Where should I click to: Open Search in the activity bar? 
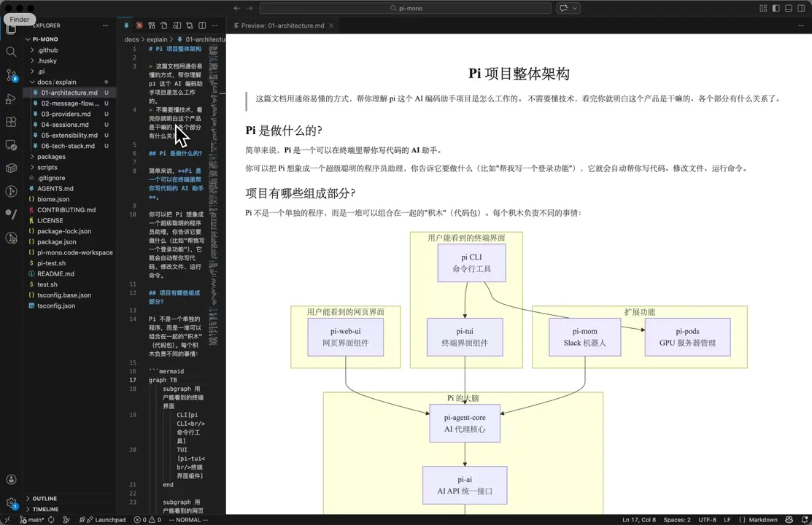point(11,52)
